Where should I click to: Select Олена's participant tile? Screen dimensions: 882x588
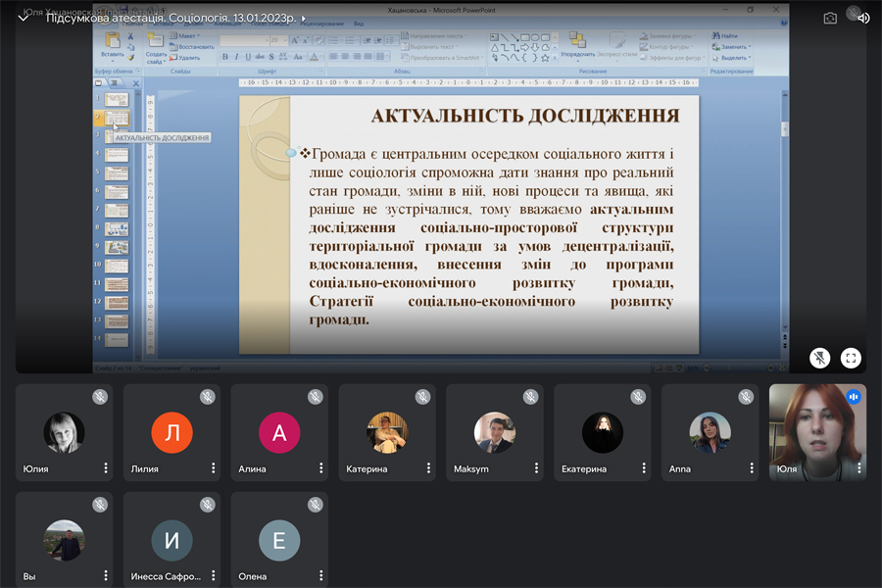click(279, 540)
